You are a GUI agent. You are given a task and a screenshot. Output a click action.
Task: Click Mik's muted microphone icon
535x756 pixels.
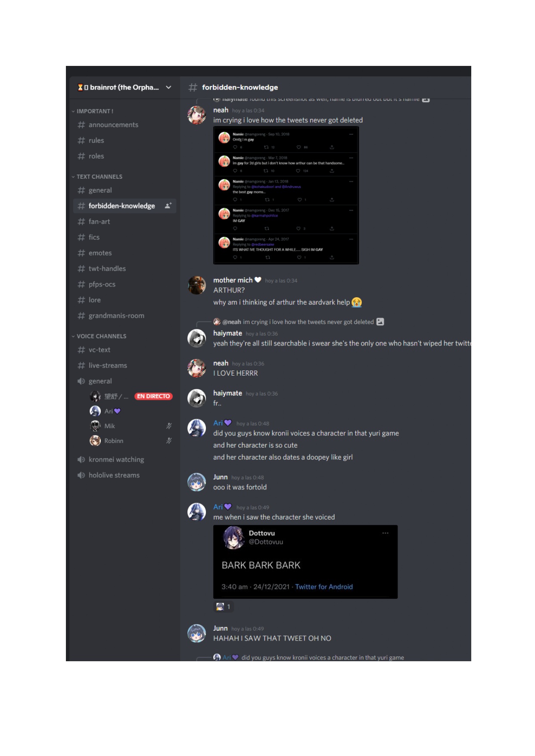pyautogui.click(x=169, y=426)
